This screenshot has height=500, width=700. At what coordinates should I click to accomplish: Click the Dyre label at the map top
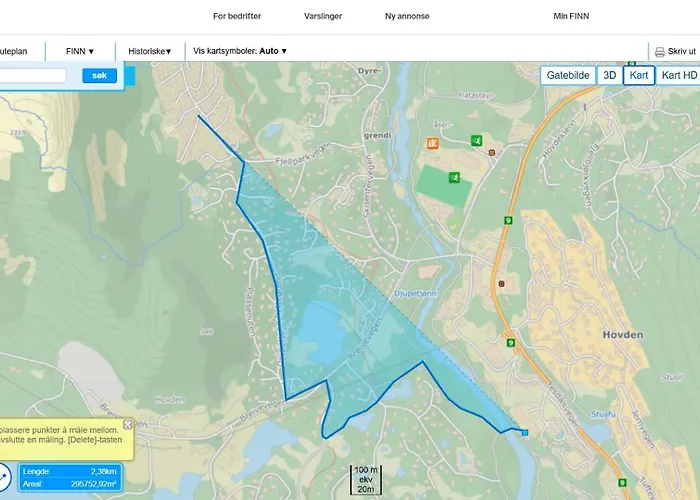(x=370, y=71)
